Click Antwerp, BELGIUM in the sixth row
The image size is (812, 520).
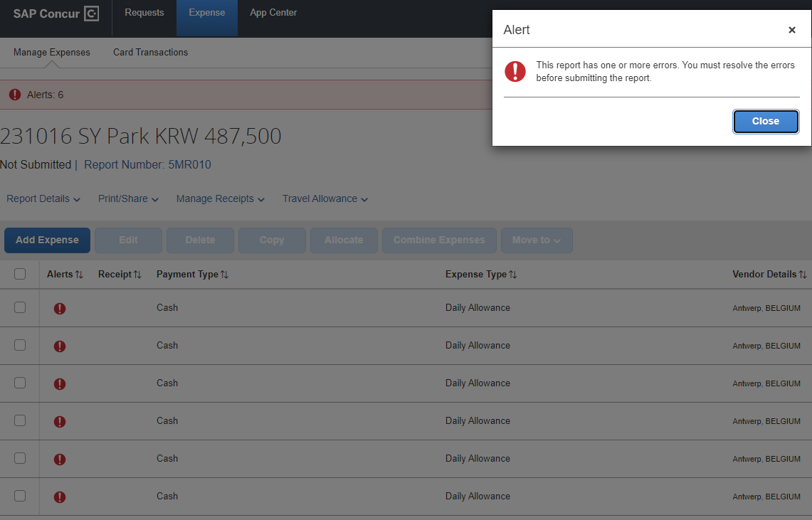coord(766,497)
